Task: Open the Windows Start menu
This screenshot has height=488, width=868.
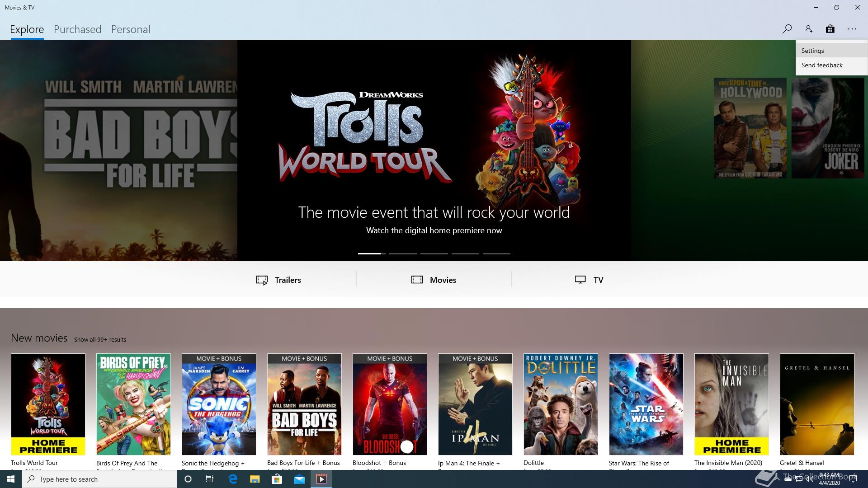Action: (x=11, y=479)
